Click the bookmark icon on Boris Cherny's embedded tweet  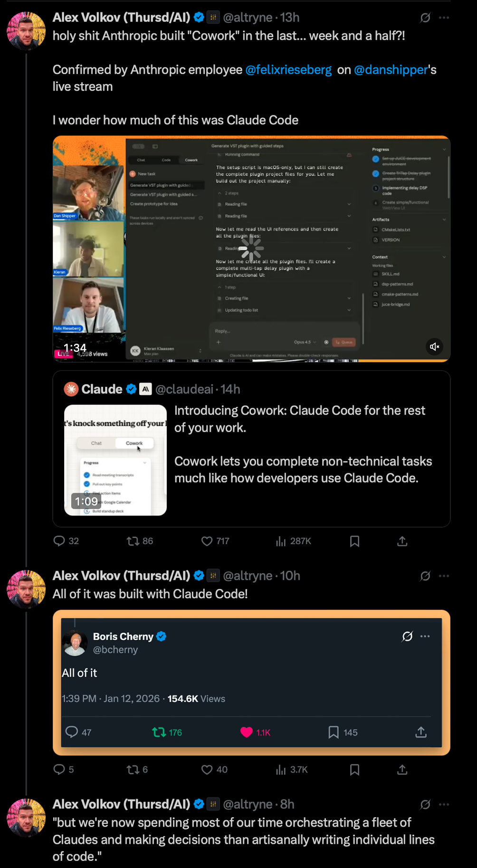[x=334, y=732]
